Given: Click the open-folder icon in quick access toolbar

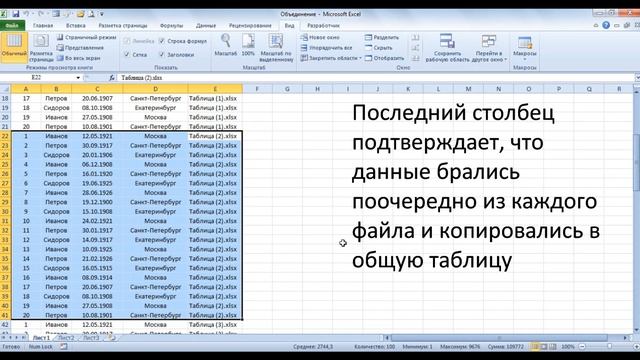Looking at the screenshot, I should tap(80, 14).
